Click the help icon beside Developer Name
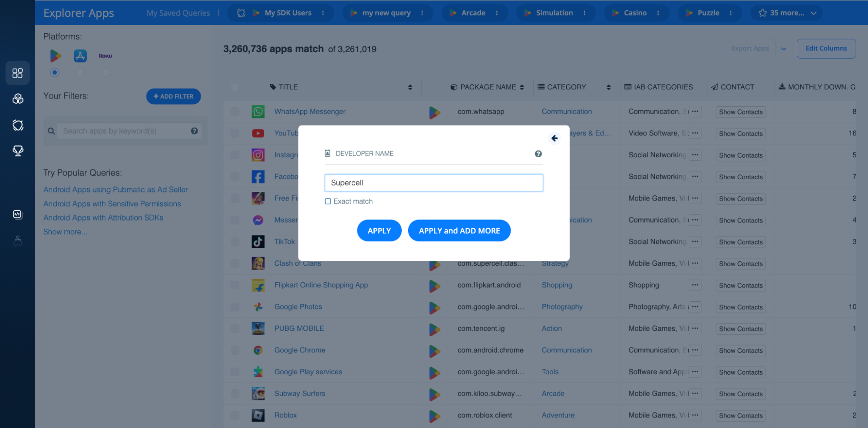Image resolution: width=868 pixels, height=428 pixels. tap(538, 154)
